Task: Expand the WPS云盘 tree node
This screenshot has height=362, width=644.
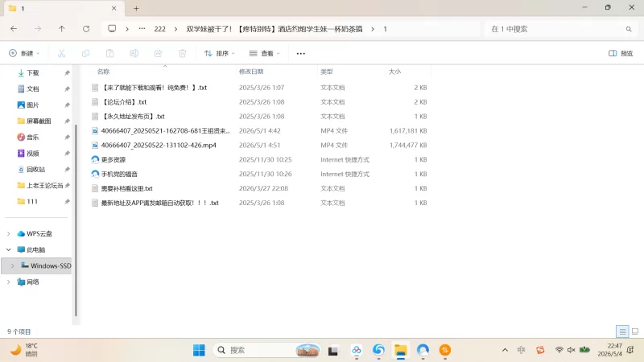Action: coord(9,233)
